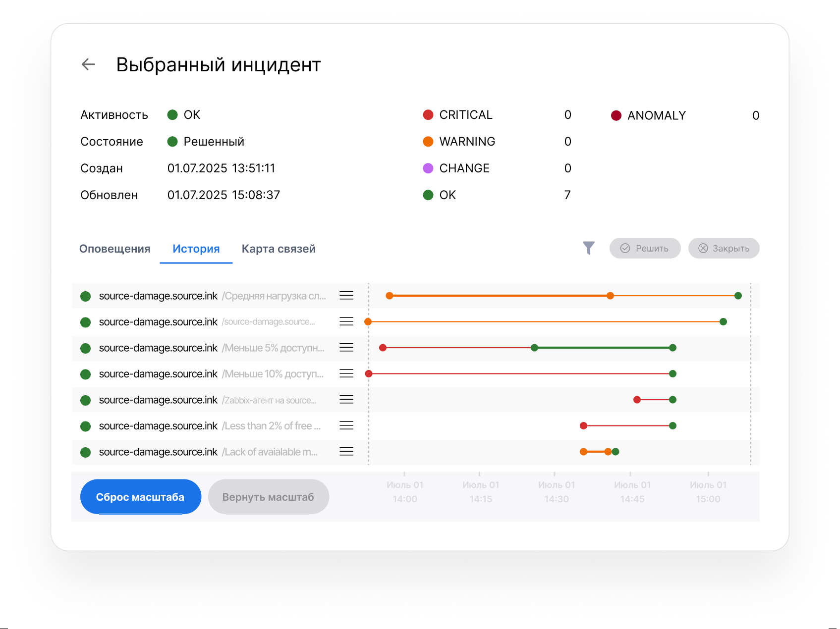Click the Сброс масштаба button
This screenshot has width=840, height=629.
click(x=140, y=497)
